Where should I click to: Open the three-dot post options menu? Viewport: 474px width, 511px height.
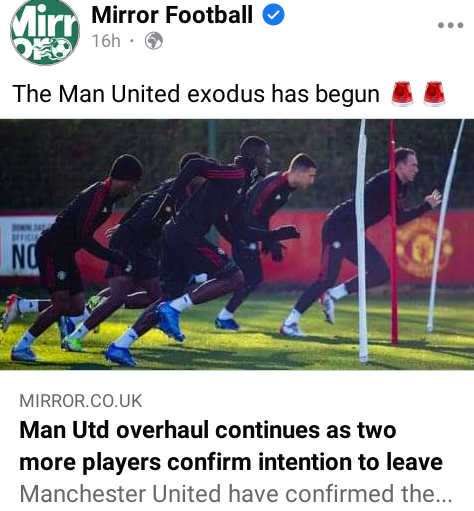point(450,25)
